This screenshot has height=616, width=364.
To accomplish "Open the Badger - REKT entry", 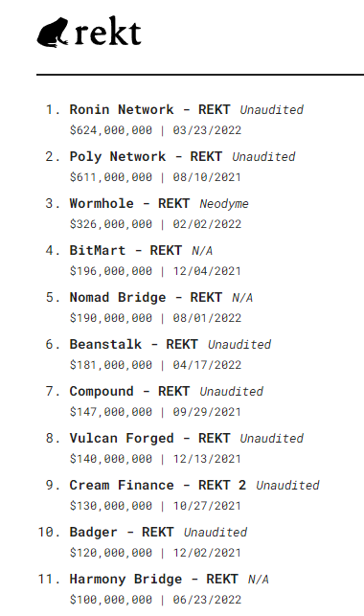I will tap(122, 532).
